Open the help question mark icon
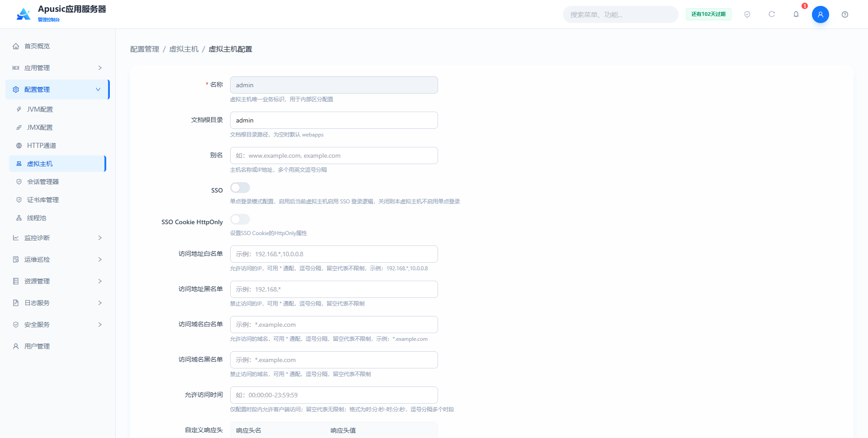The image size is (868, 438). click(845, 14)
